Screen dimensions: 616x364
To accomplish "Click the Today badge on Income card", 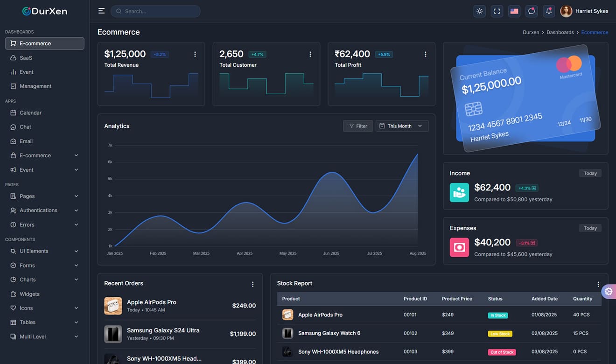I will [x=590, y=173].
